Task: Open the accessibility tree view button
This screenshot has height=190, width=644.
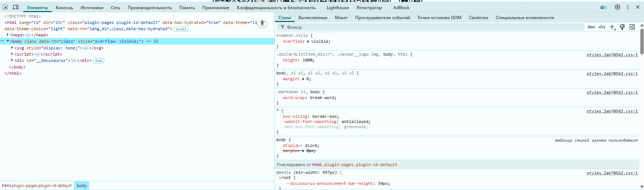Action: (x=262, y=23)
